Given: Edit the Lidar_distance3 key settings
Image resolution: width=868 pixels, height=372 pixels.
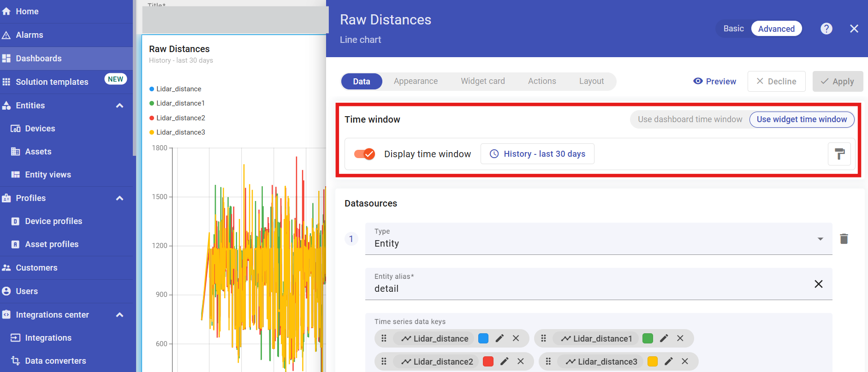Looking at the screenshot, I should pos(669,361).
